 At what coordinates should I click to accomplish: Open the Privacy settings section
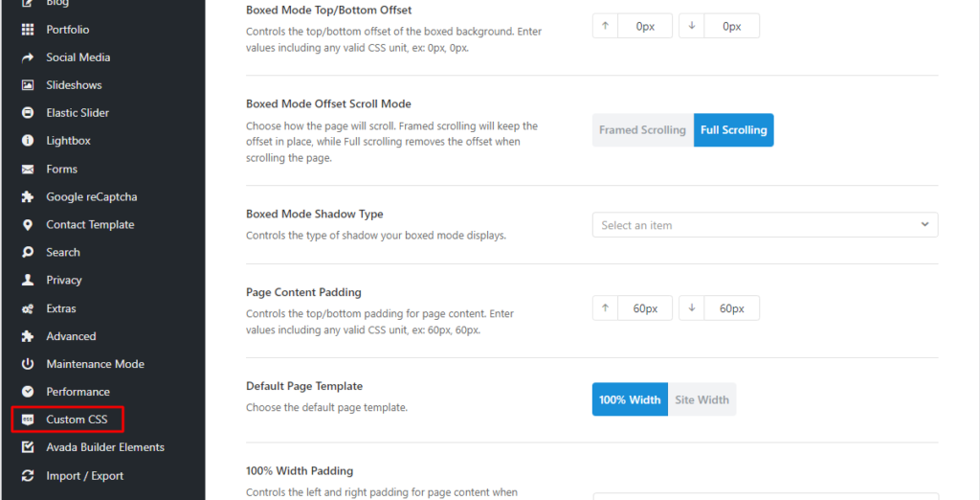click(x=63, y=280)
